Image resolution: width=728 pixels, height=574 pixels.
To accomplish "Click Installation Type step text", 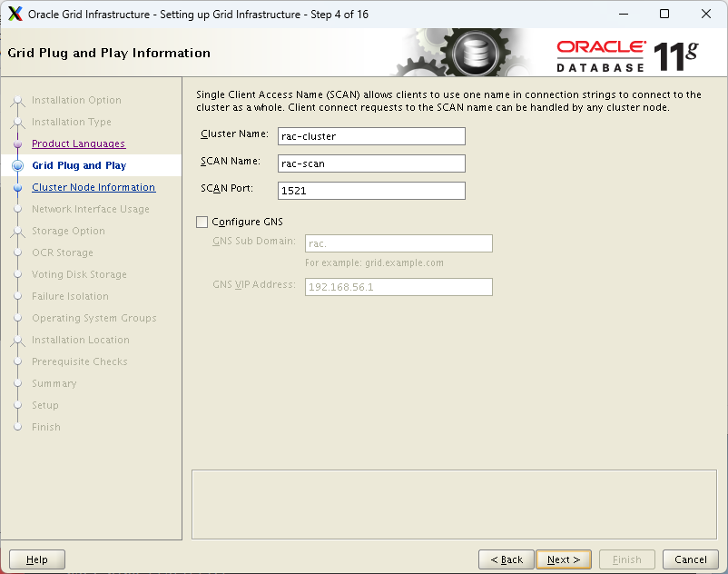I will 72,122.
